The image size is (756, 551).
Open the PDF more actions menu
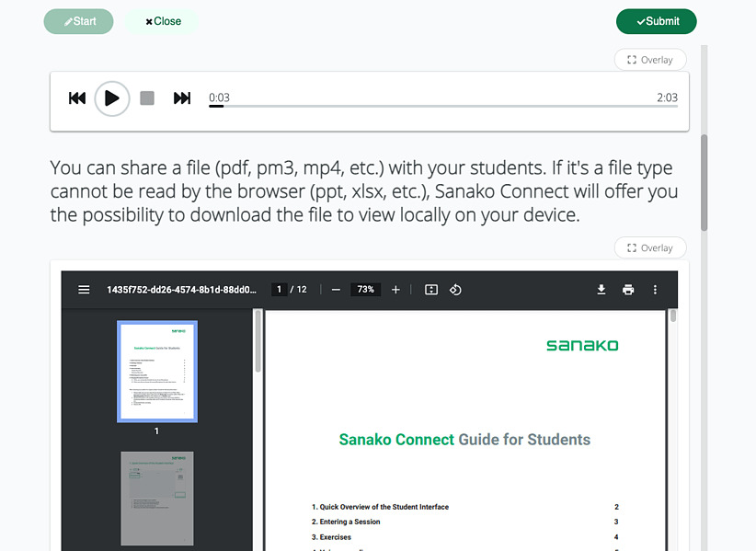point(655,290)
